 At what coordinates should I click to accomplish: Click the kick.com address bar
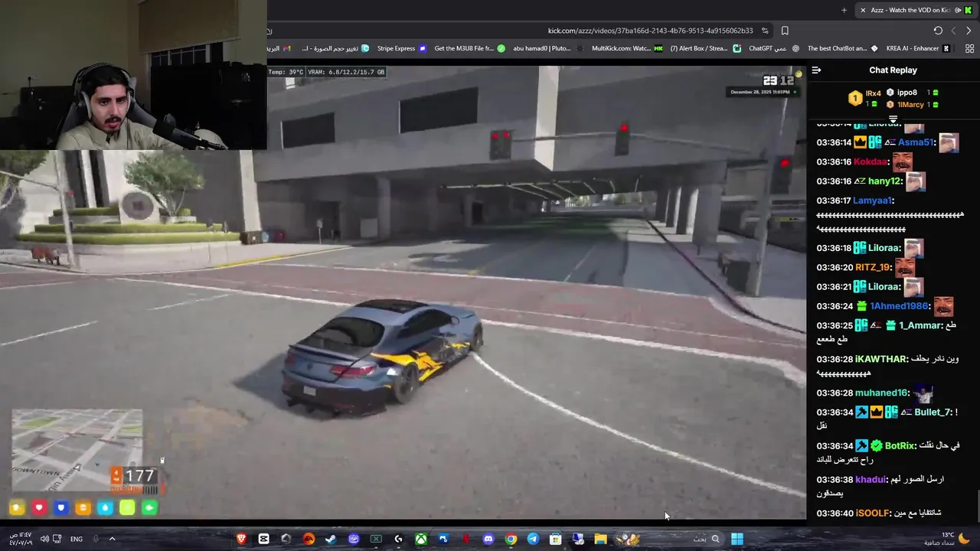pos(650,31)
